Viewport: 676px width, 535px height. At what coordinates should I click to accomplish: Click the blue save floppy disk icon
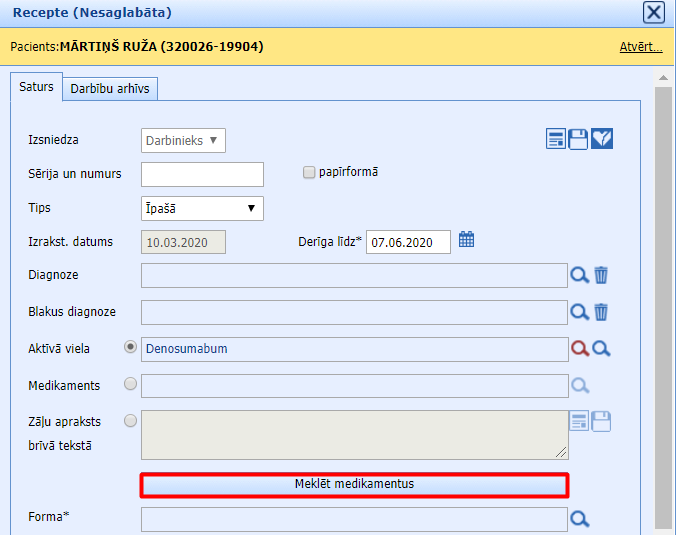[579, 139]
